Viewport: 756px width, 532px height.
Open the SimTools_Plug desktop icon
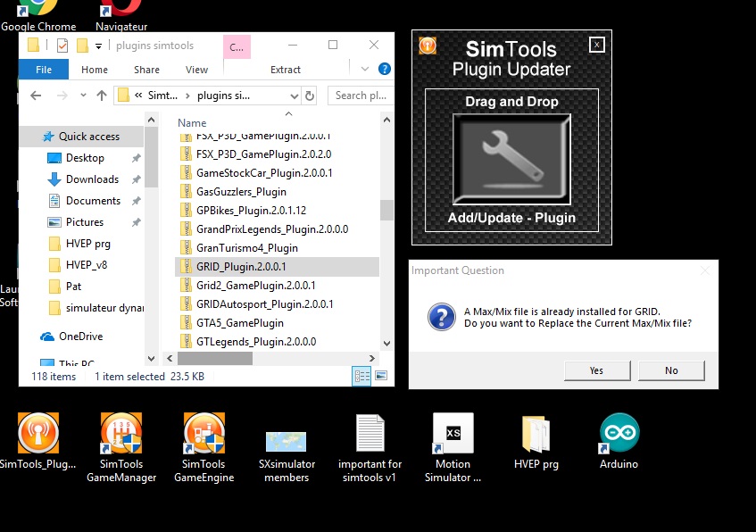pos(38,442)
